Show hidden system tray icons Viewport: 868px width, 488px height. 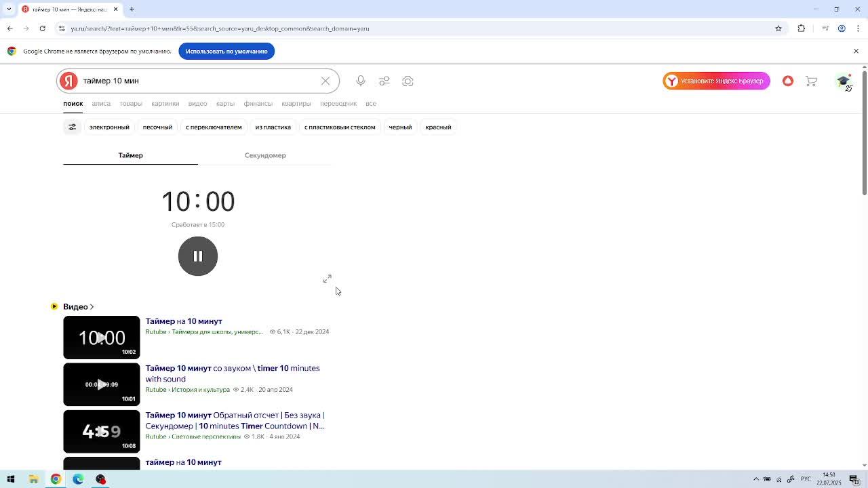tap(756, 479)
